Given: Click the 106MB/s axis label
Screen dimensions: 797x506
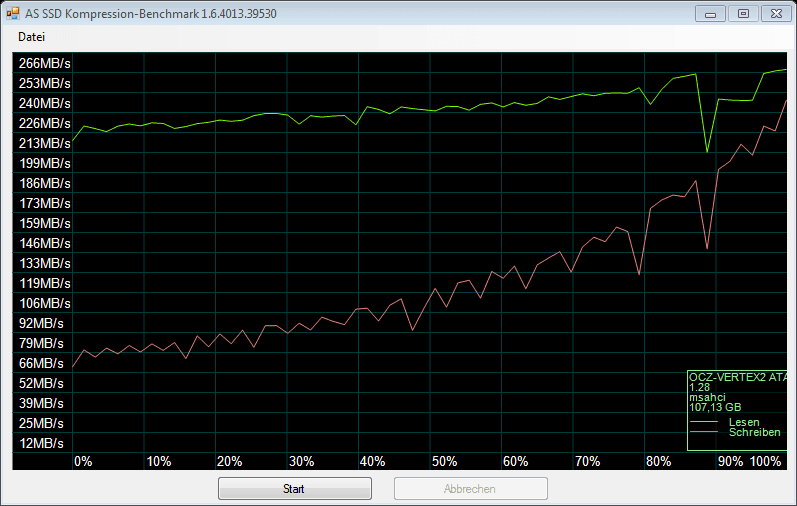Looking at the screenshot, I should click(45, 304).
